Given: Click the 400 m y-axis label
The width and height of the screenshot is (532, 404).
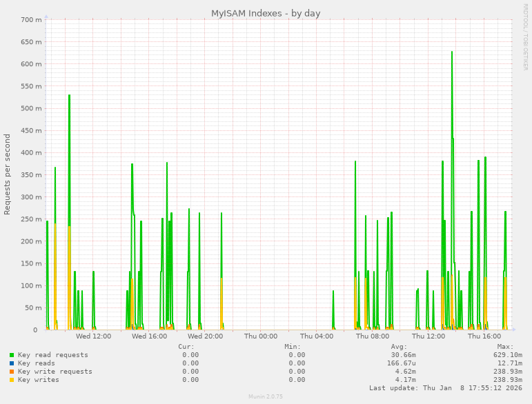Looking at the screenshot, I should (31, 153).
